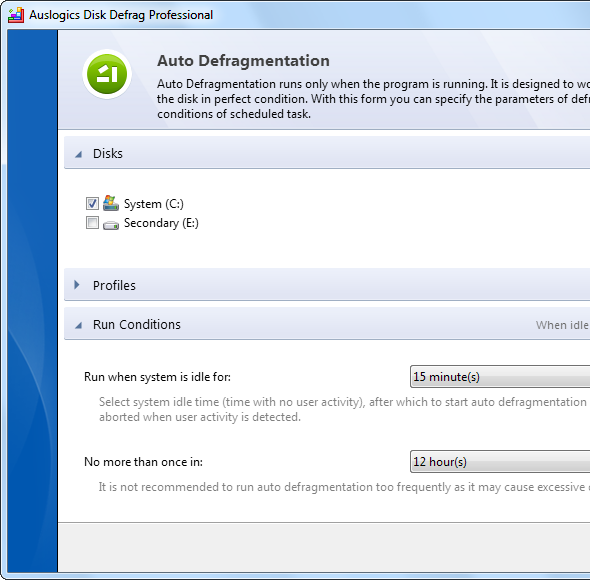590x580 pixels.
Task: Click the Auslogics Disk Defrag Professional title text
Action: tap(121, 15)
